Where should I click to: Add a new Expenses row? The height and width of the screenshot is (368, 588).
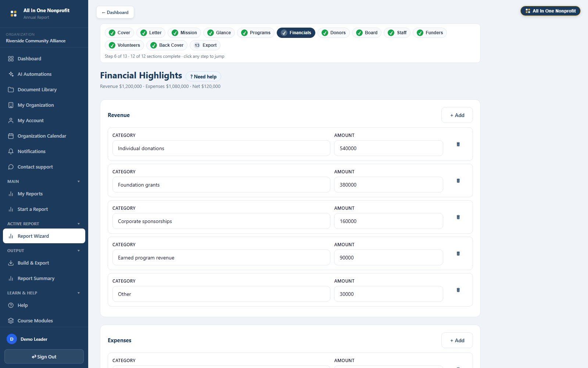click(457, 340)
